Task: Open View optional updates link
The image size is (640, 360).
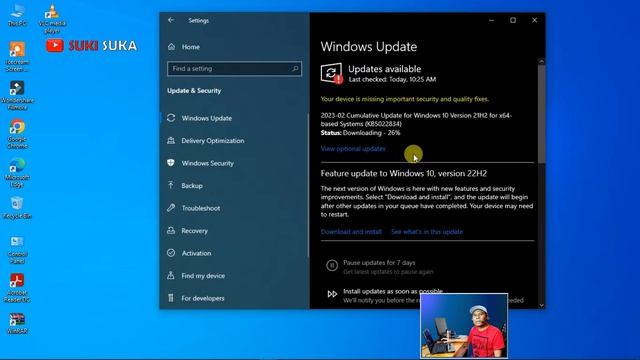Action: (x=353, y=149)
